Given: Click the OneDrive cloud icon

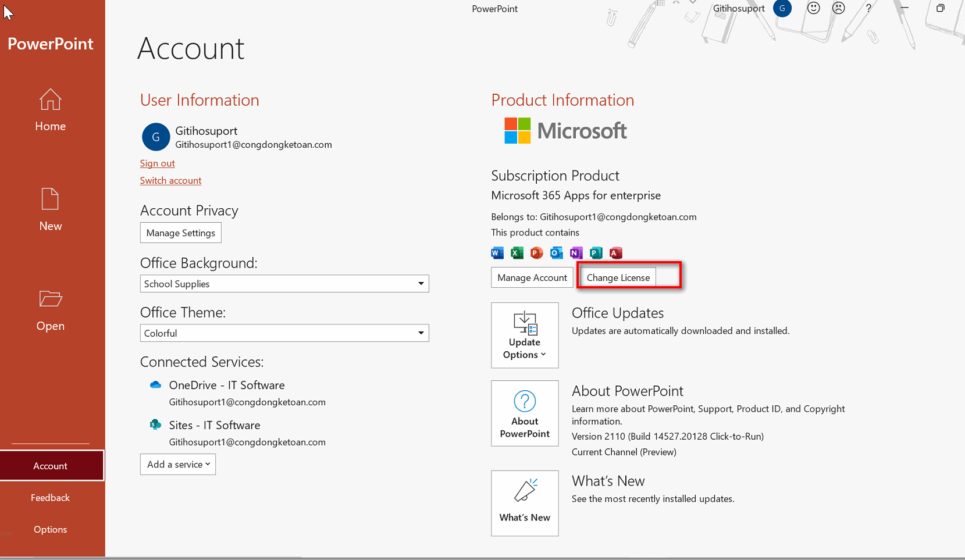Looking at the screenshot, I should [155, 385].
